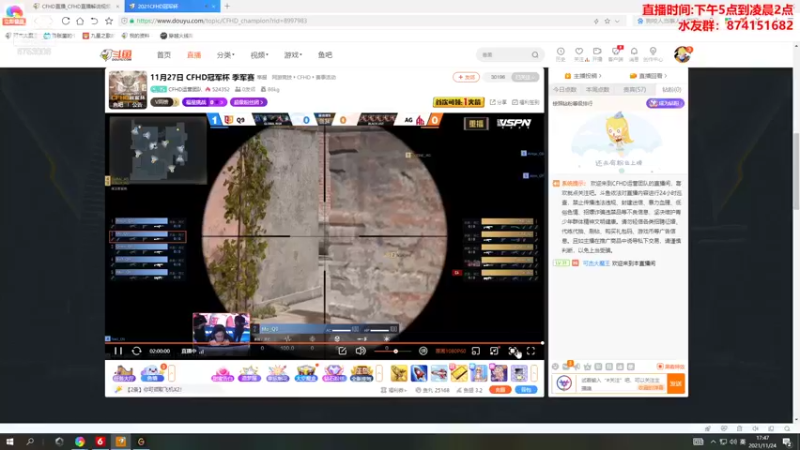The height and width of the screenshot is (450, 800).
Task: Switch to the 今日点数 ranking tab
Action: coord(565,90)
